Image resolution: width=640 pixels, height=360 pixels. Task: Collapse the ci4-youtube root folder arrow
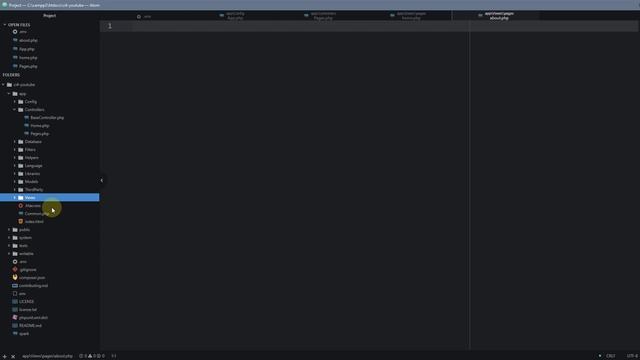tap(4, 85)
